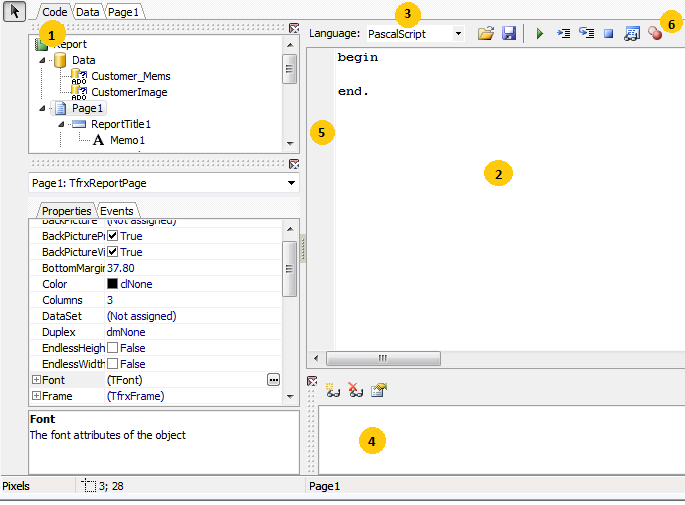Image resolution: width=685 pixels, height=505 pixels.
Task: Click the BottomMargin value 37.80
Action: pos(121,268)
